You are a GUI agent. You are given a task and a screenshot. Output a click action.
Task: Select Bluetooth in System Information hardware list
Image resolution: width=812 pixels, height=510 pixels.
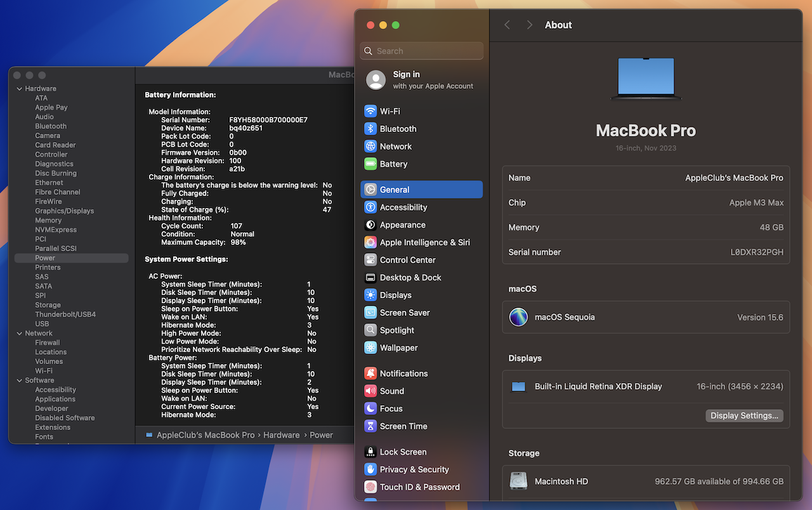click(51, 126)
